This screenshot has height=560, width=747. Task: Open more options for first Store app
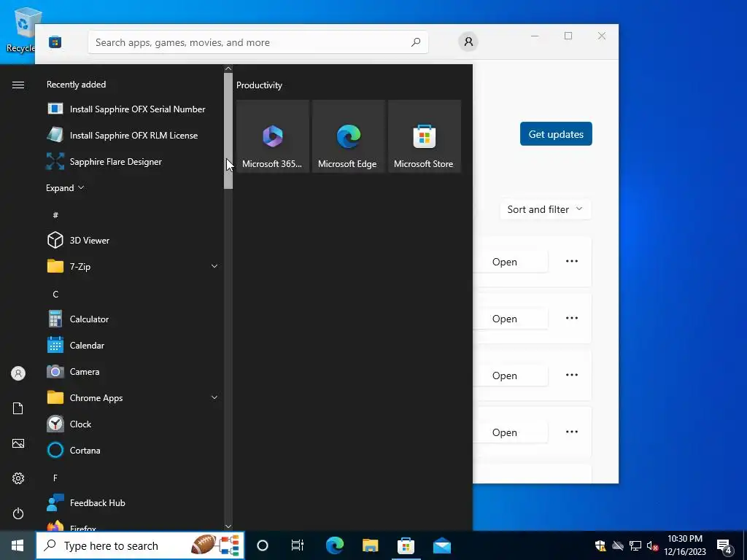coord(572,261)
